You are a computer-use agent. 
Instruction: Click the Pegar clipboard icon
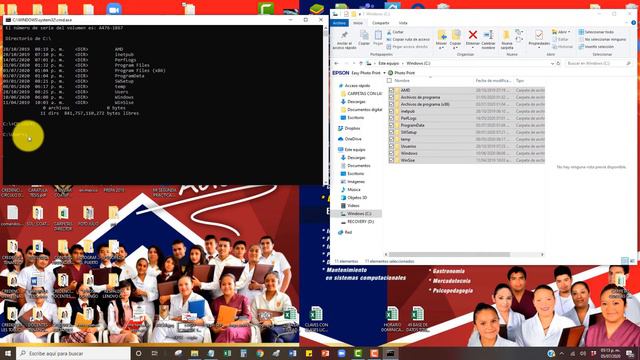[378, 36]
